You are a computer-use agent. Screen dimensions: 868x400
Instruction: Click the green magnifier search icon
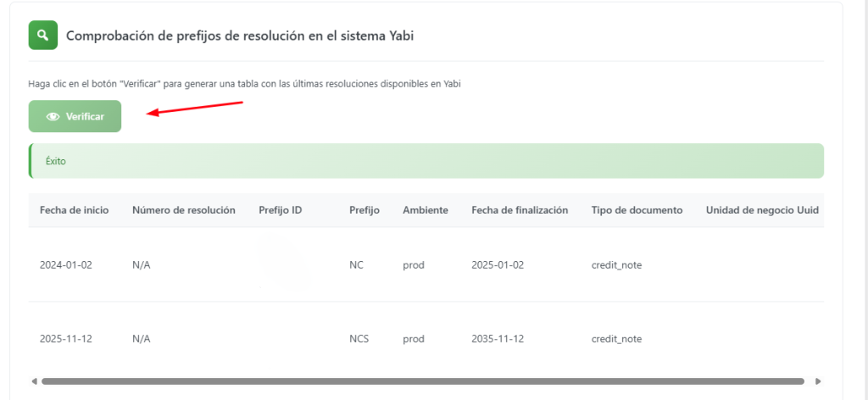42,36
